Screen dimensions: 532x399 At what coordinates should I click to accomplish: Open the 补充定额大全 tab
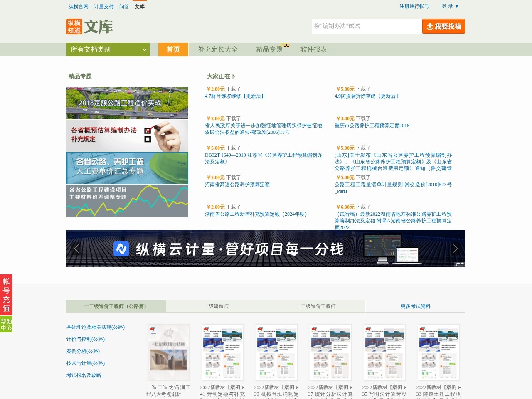[218, 49]
